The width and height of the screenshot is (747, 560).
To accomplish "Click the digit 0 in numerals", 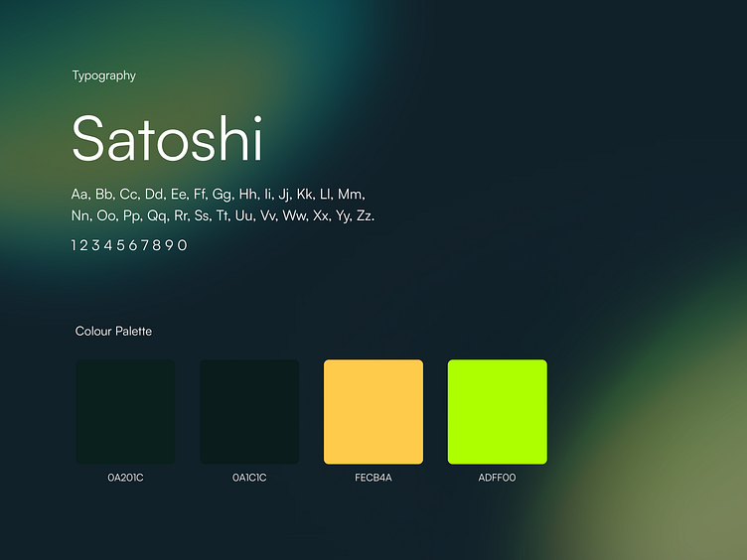I will (x=183, y=245).
